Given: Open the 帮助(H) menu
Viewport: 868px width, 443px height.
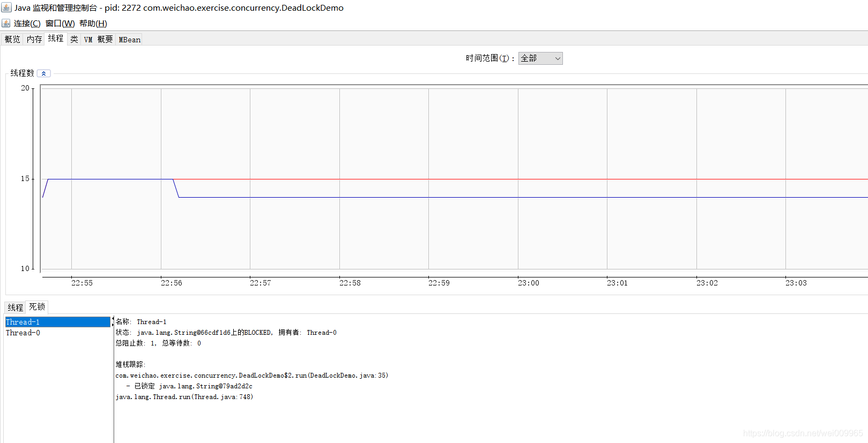Looking at the screenshot, I should (x=93, y=24).
